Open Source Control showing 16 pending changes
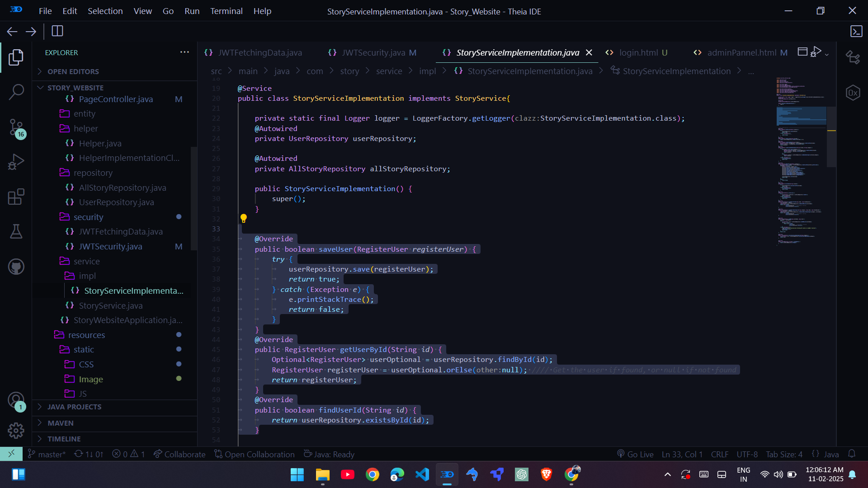 16,128
